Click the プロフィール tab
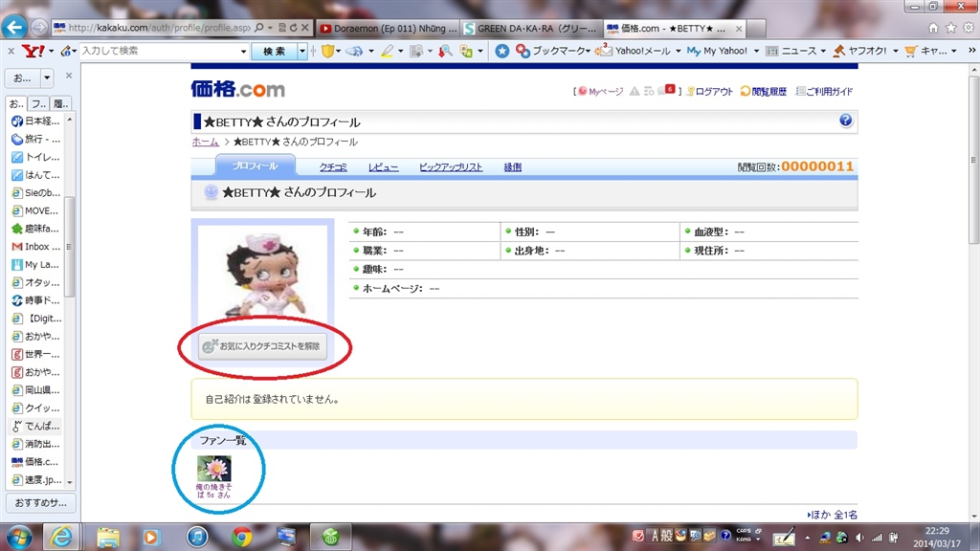Screen dimensions: 980x551 coord(255,165)
